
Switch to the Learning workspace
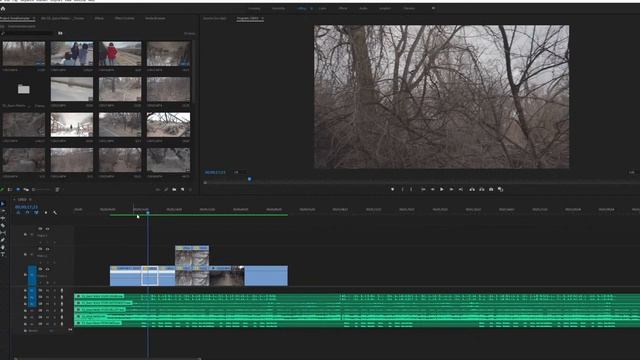point(254,8)
